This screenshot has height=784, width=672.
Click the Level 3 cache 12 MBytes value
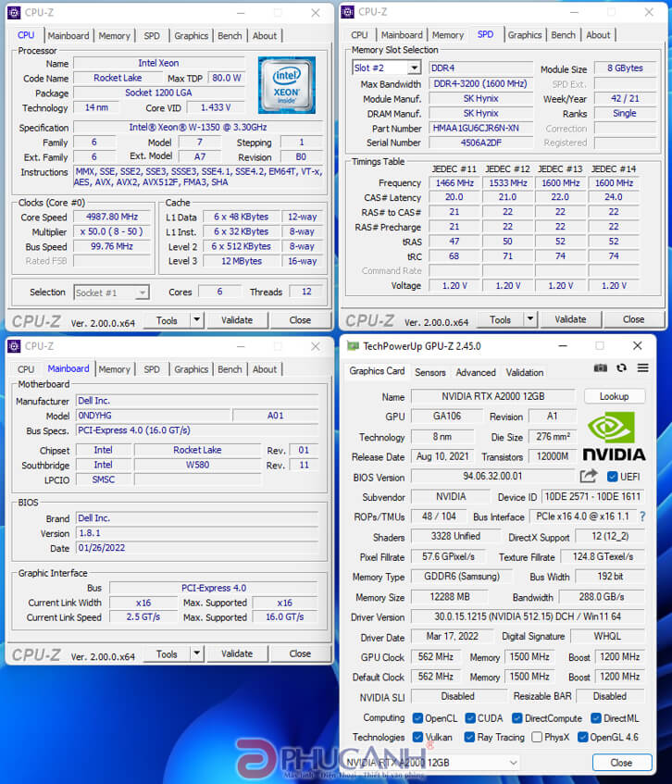pyautogui.click(x=242, y=261)
